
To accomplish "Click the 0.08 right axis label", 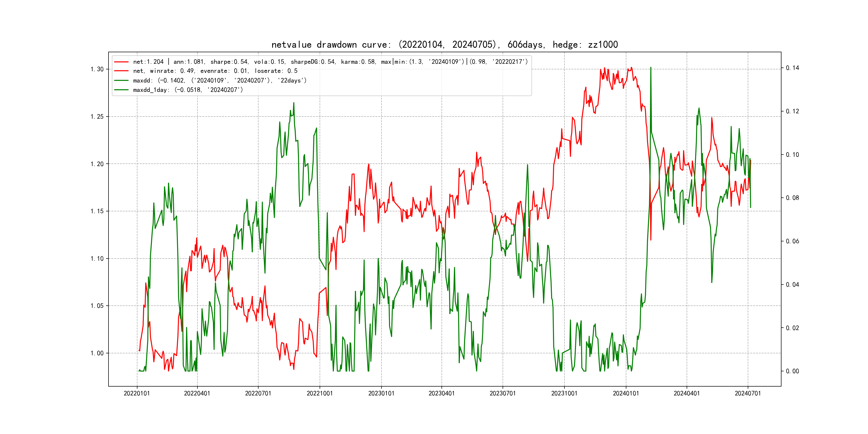I will (792, 198).
